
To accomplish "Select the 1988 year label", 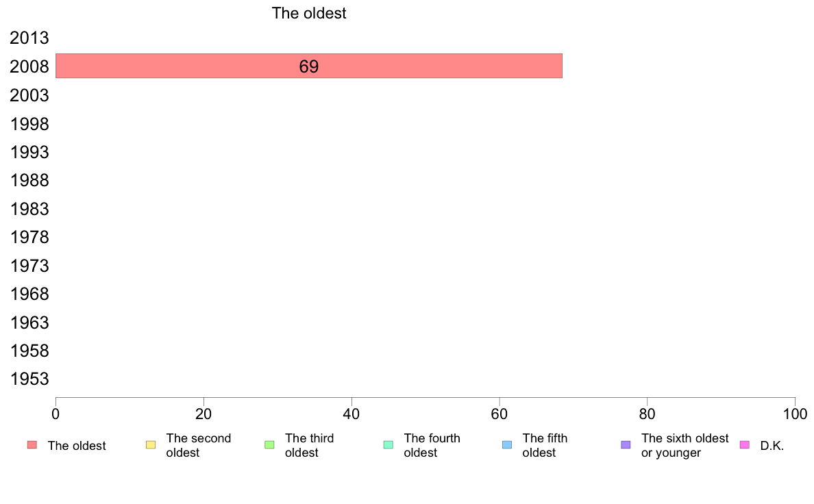I will click(29, 181).
